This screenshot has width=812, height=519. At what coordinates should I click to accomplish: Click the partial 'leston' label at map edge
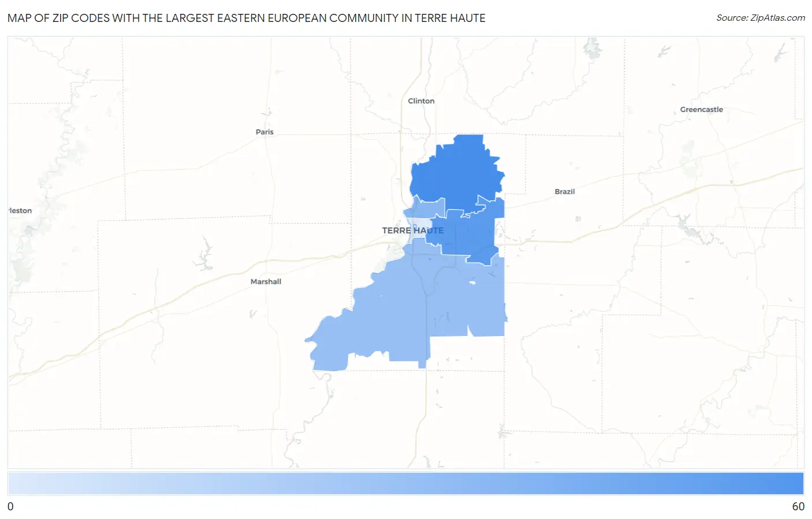pos(20,211)
